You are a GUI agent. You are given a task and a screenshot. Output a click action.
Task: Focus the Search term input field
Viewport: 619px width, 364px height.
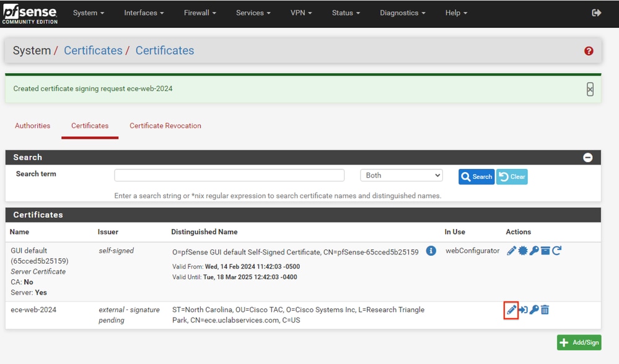click(x=229, y=175)
